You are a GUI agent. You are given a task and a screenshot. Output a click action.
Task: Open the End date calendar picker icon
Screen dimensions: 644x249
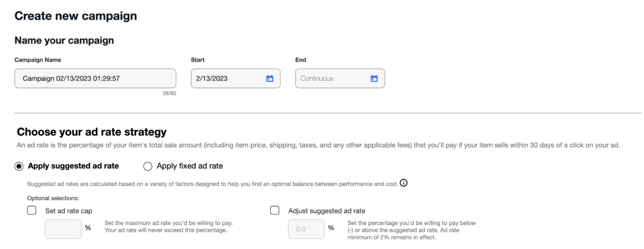coord(374,78)
